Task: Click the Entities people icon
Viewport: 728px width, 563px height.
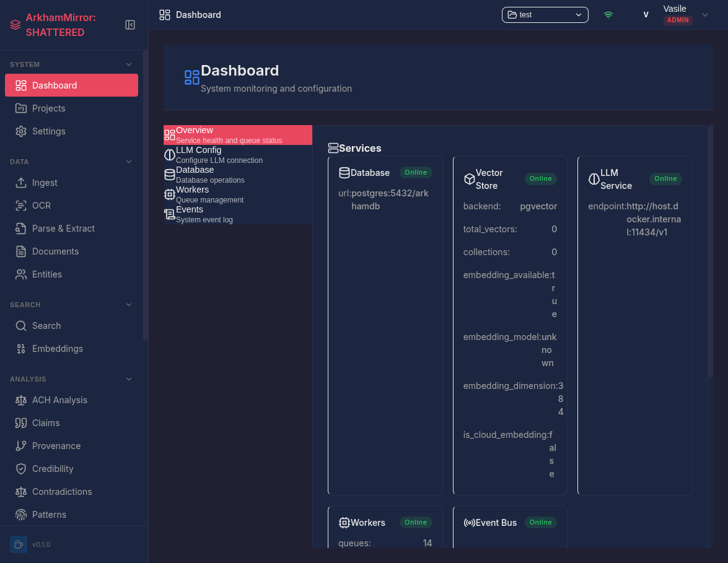Action: pyautogui.click(x=21, y=274)
